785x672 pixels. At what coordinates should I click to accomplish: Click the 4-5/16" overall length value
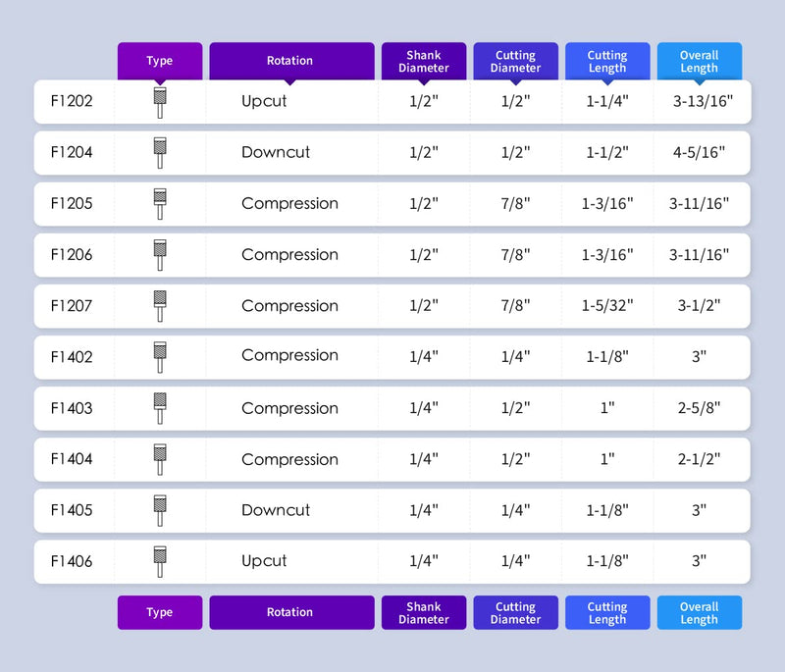click(x=699, y=153)
